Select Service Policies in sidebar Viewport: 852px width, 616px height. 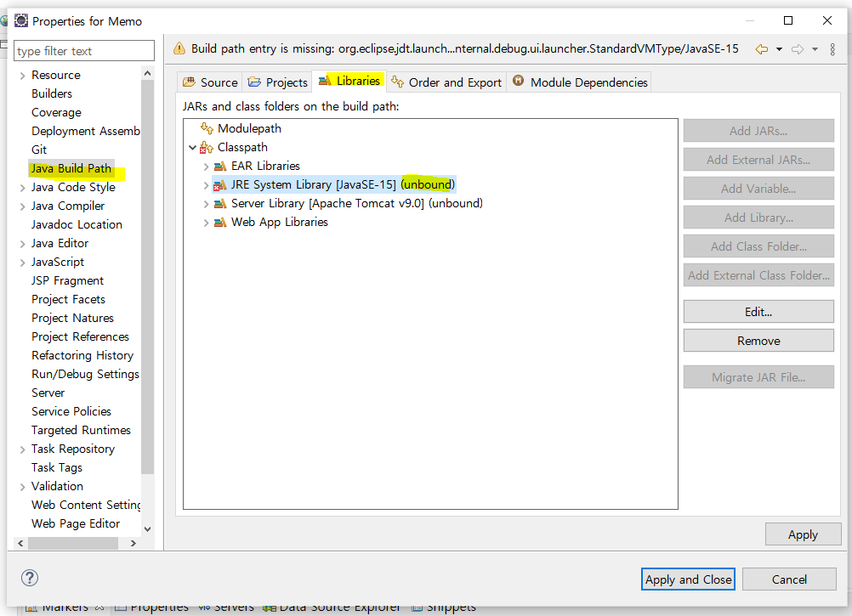click(71, 412)
